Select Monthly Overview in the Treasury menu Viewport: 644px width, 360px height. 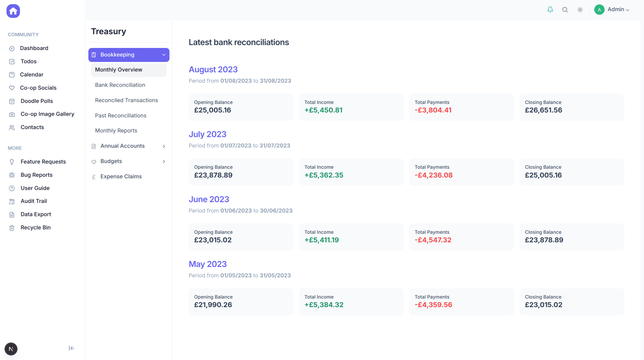pyautogui.click(x=118, y=70)
